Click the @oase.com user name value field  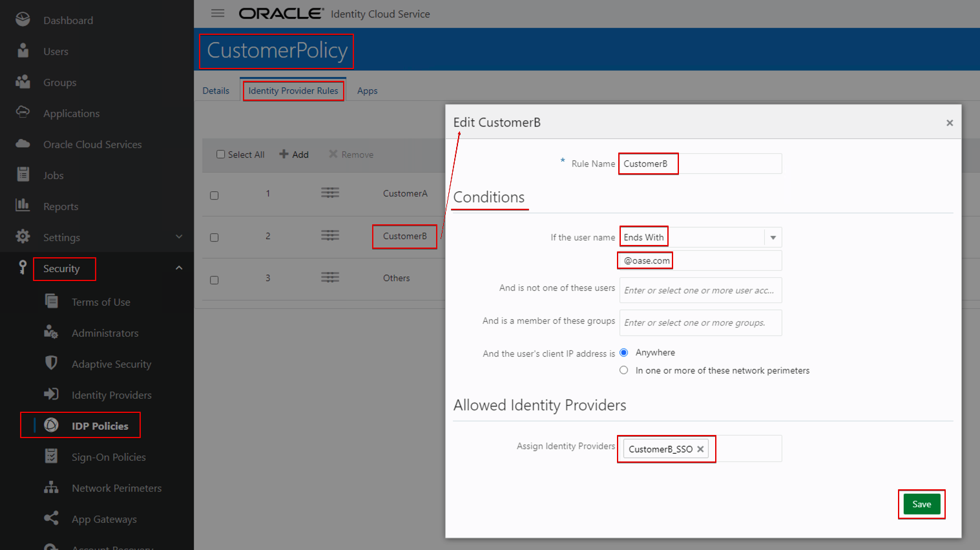[700, 260]
